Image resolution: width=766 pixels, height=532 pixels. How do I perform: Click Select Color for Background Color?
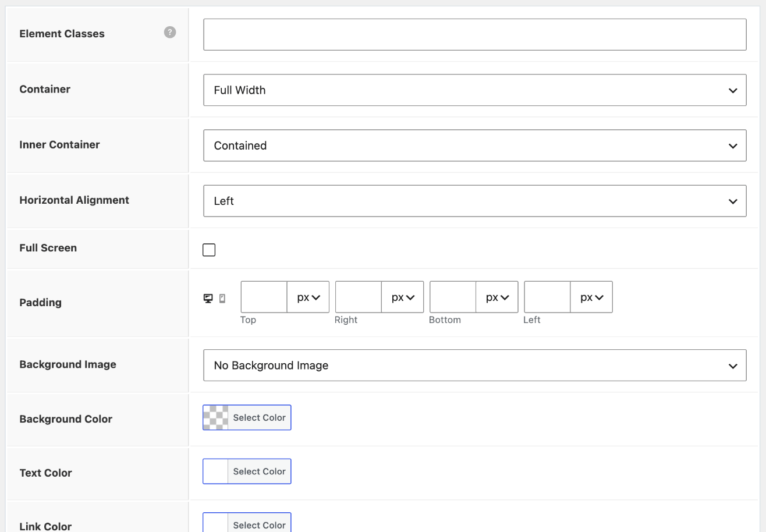(x=259, y=418)
